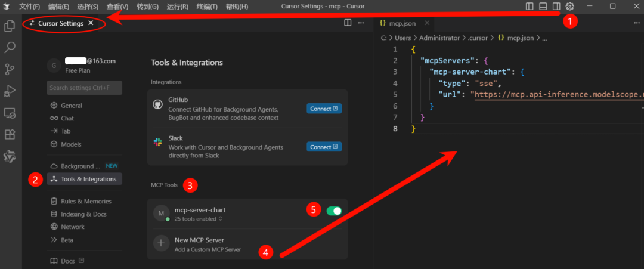This screenshot has width=644, height=269.
Task: Open the Search view in activity bar
Action: click(10, 48)
